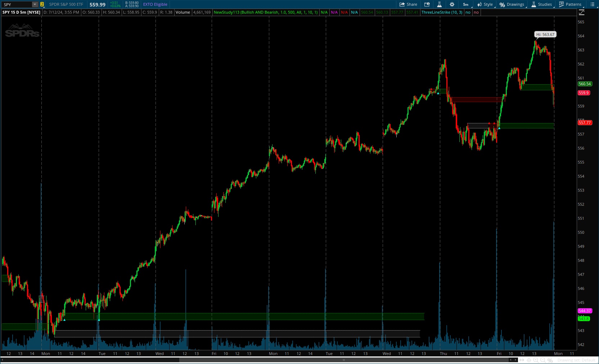Open the 5m time frame dropdown
Screen dimensions: 599x364
point(466,4)
